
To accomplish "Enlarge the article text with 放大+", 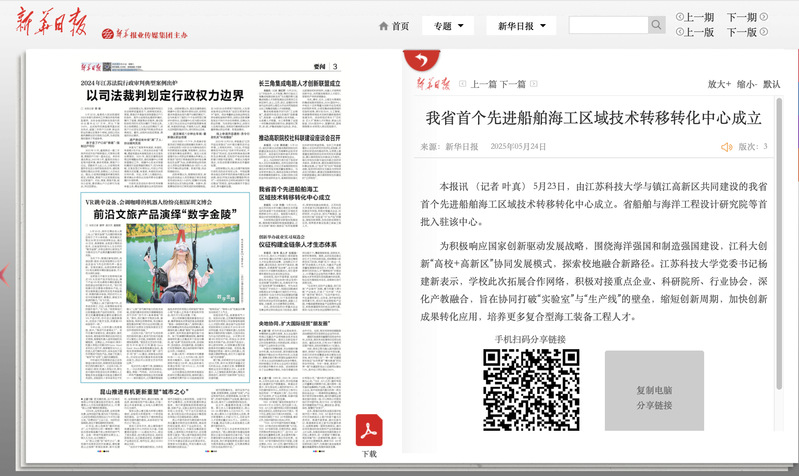I will click(x=718, y=85).
